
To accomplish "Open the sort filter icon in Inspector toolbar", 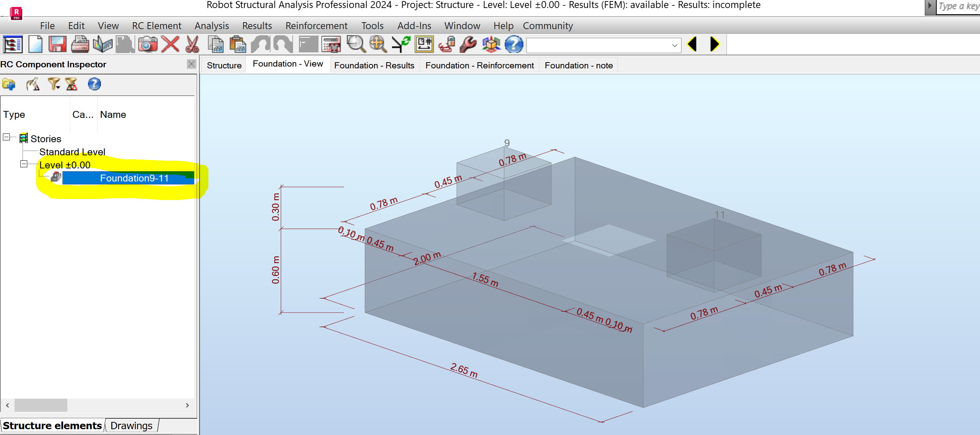I will (71, 84).
